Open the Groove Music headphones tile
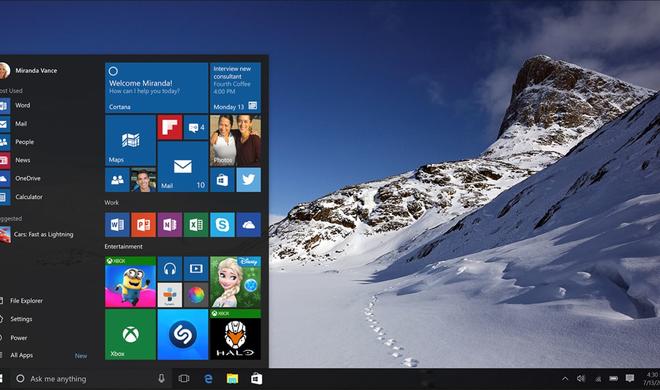660x390 pixels. (x=170, y=269)
